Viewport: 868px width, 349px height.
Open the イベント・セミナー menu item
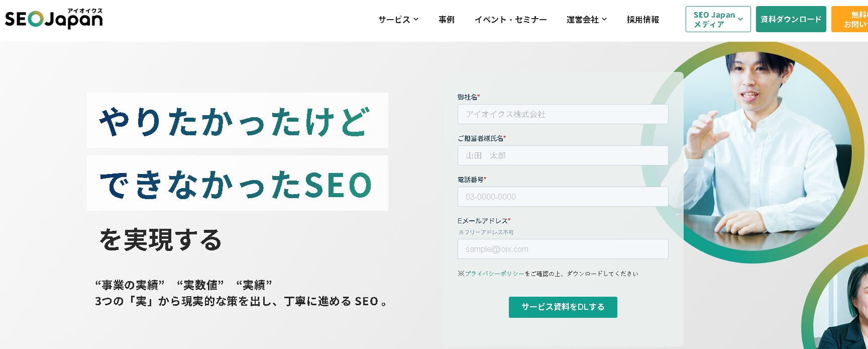tap(510, 20)
